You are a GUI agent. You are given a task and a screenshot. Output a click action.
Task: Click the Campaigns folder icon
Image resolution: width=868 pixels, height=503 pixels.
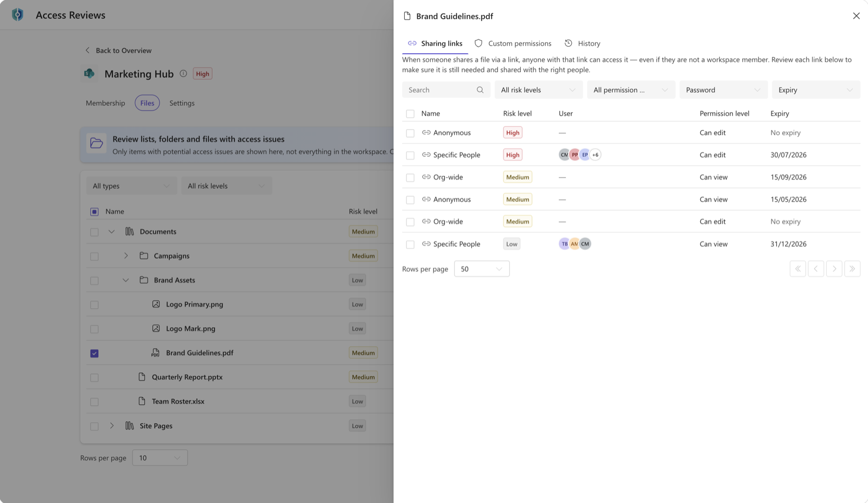(x=144, y=256)
